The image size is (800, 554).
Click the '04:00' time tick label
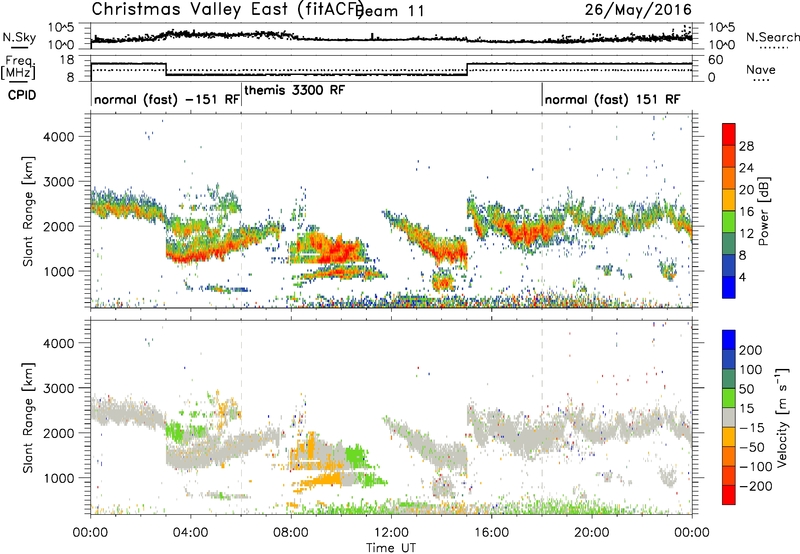[191, 532]
